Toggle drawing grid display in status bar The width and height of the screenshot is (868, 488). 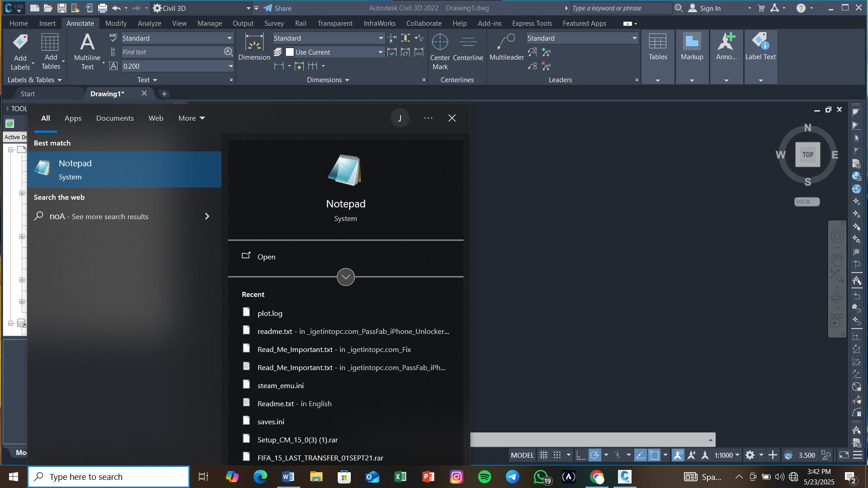point(543,455)
